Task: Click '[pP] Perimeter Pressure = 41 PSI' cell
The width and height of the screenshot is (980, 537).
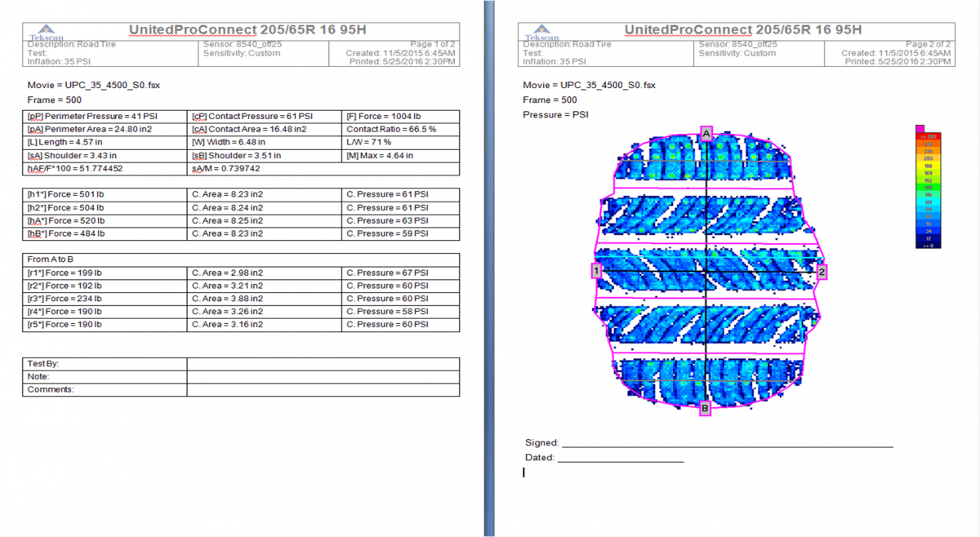Action: pos(105,116)
